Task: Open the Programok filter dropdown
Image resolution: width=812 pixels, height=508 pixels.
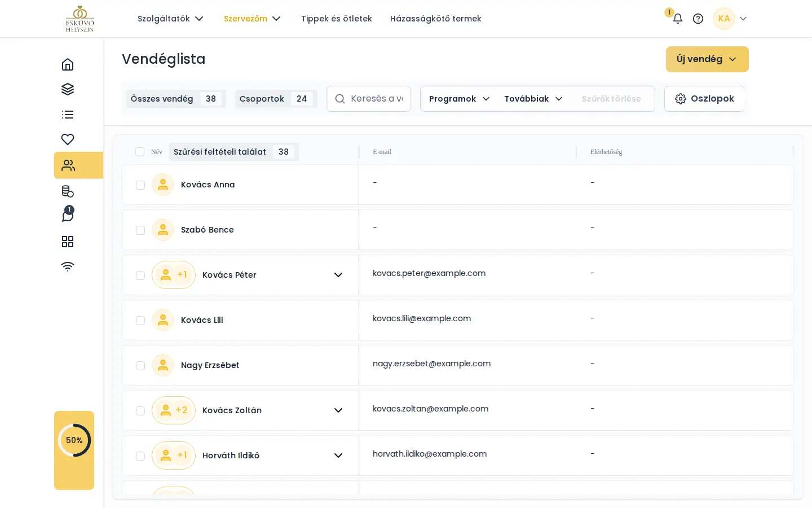Action: coord(459,99)
